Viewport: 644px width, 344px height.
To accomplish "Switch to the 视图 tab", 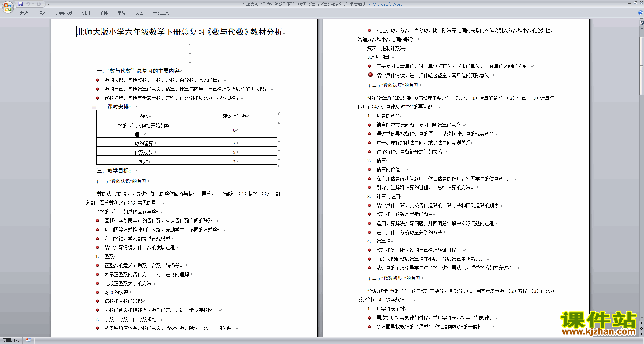I will (139, 13).
